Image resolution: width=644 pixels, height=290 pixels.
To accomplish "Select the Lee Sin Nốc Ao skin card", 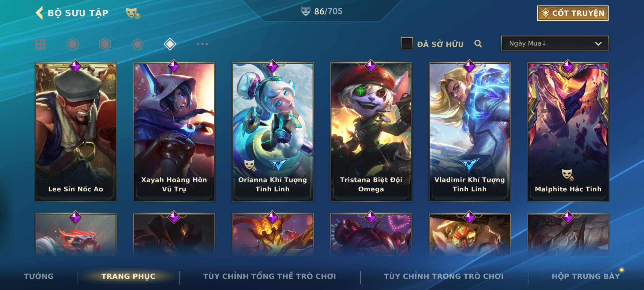I will 76,132.
